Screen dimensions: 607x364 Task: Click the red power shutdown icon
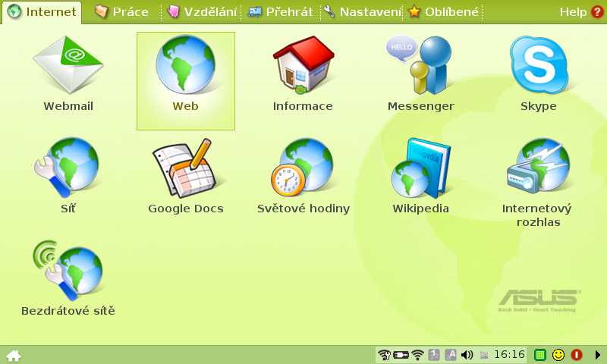click(x=577, y=355)
